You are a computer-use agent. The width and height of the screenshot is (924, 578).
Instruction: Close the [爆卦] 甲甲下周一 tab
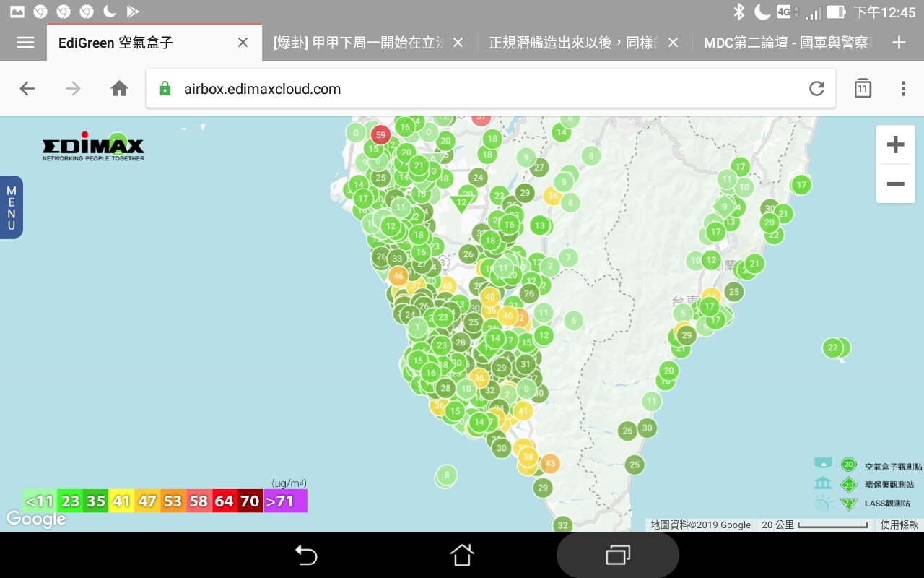click(458, 43)
